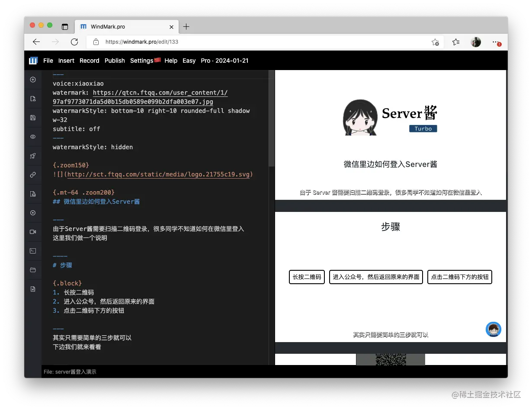Click the sct.ftqq.com logo svg link
532x410 pixels.
tap(159, 174)
